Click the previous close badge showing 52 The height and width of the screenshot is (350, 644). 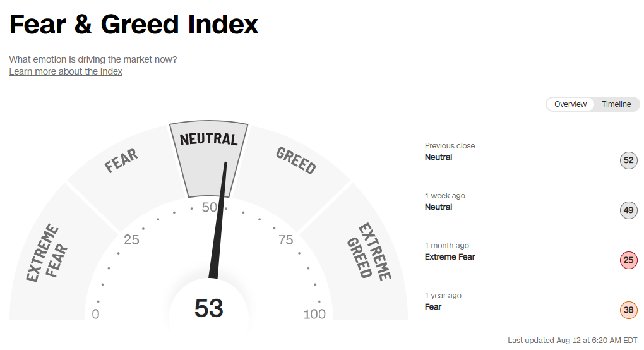(x=628, y=160)
